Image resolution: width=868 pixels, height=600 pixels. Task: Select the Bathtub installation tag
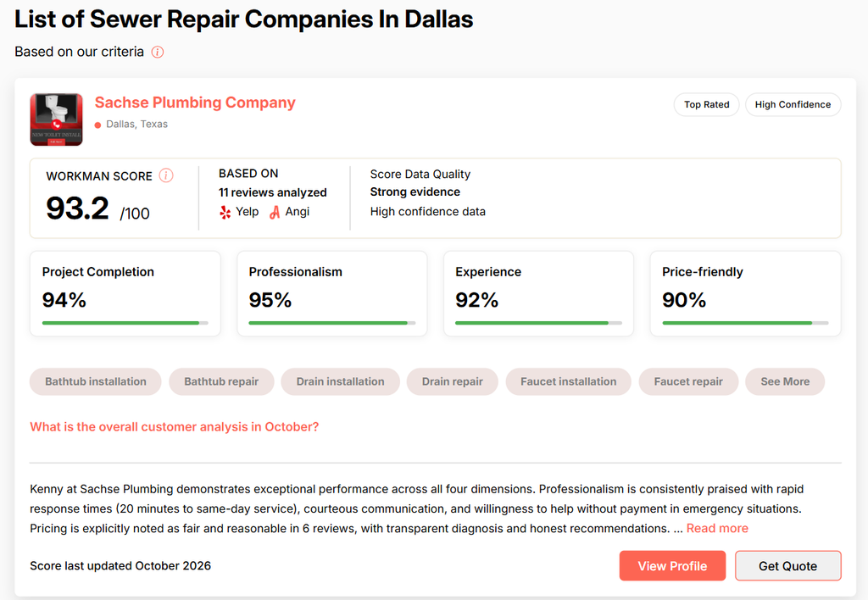96,381
